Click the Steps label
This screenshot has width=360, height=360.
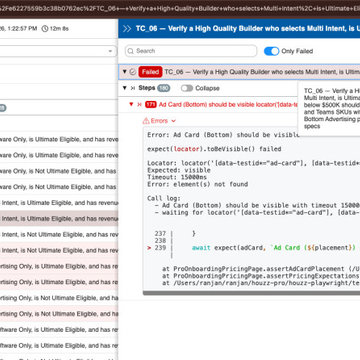click(147, 88)
